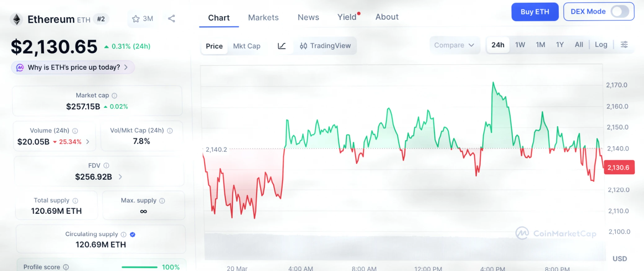
Task: Click the Profile score progress bar
Action: click(x=140, y=267)
